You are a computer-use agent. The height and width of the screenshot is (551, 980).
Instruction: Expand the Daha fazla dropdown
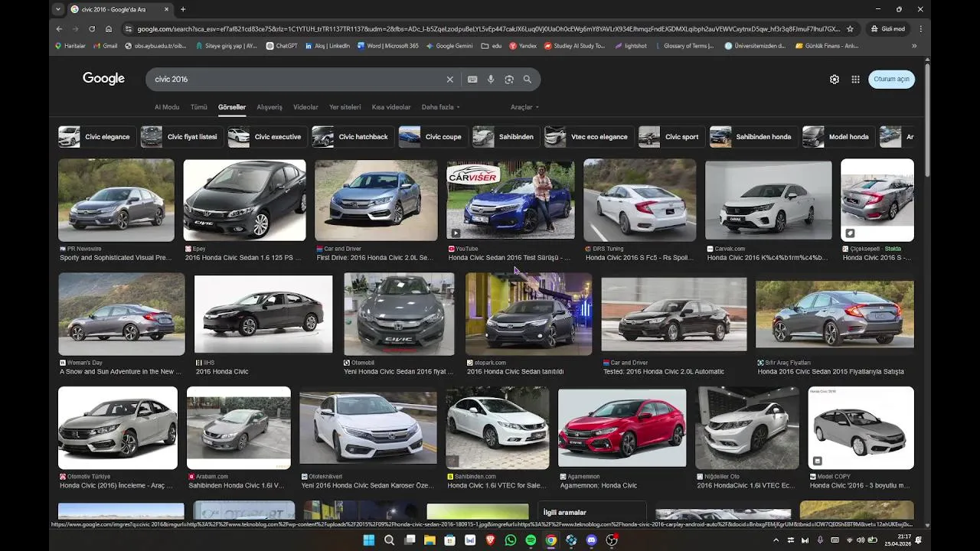(441, 107)
